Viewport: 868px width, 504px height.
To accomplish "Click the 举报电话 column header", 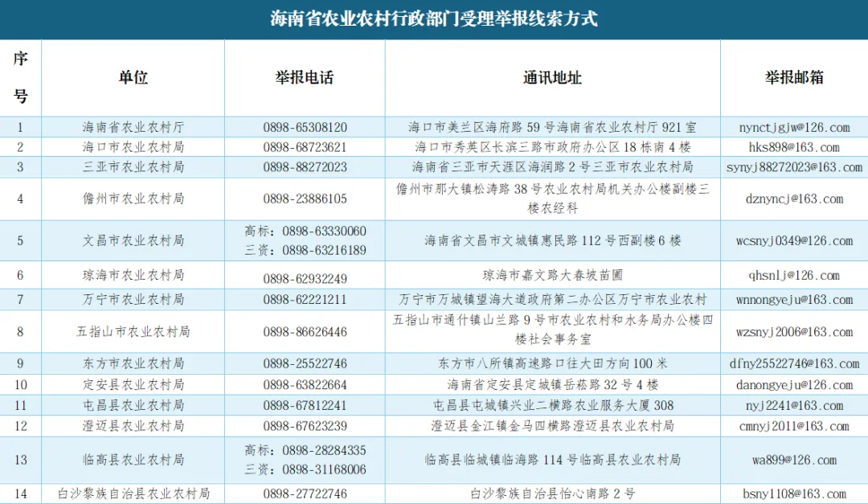I will pyautogui.click(x=305, y=77).
